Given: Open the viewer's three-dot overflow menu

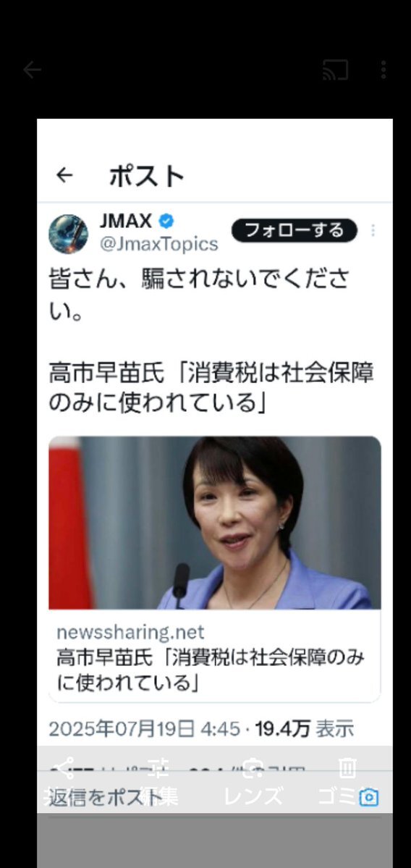Looking at the screenshot, I should [384, 69].
